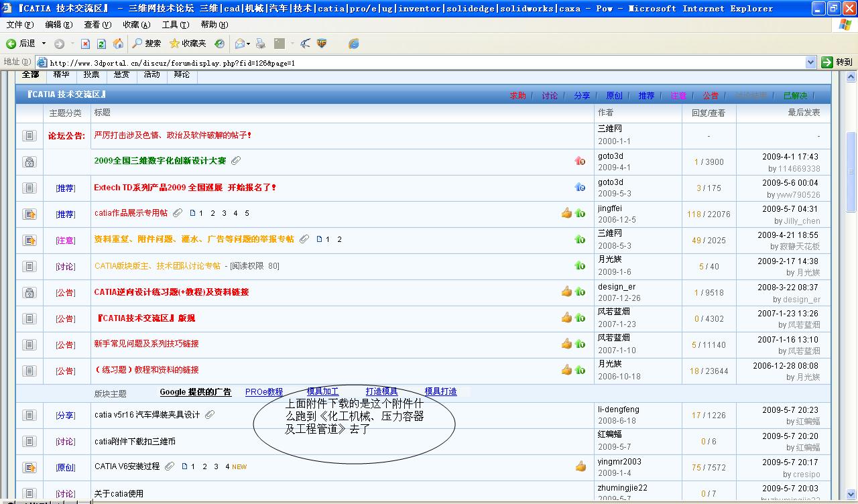Switch to the 精华 tab

61,74
